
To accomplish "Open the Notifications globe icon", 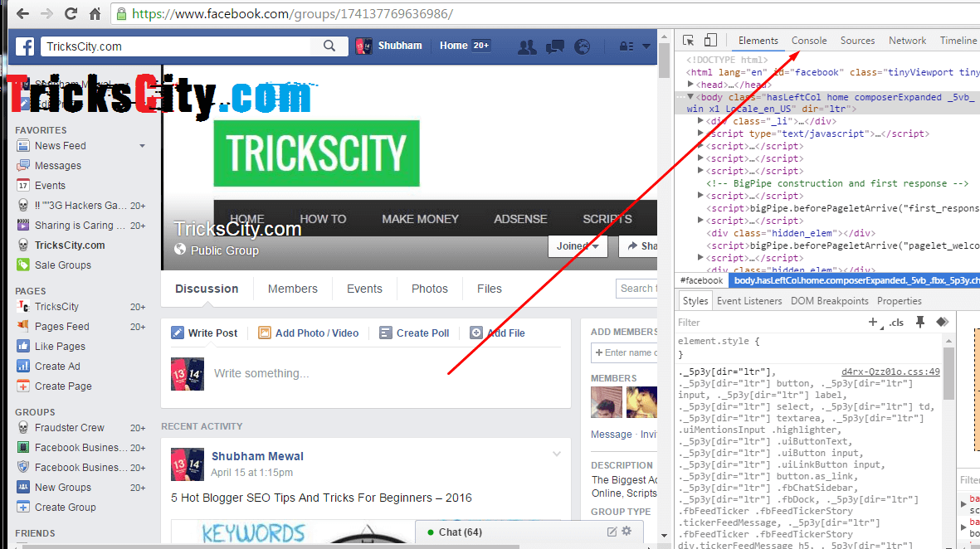I will click(582, 46).
